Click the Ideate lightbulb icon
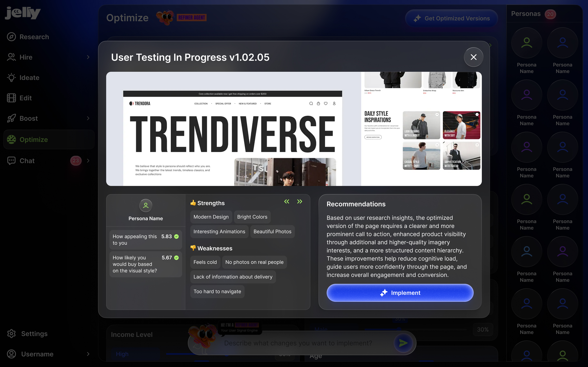Viewport: 588px width, 367px height. [11, 78]
